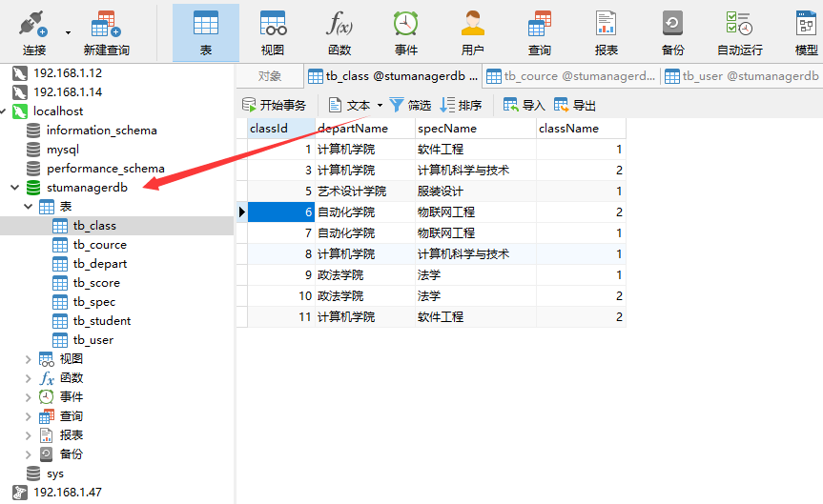
Task: Switch to the tb_class @stumanagerdb tab
Action: click(393, 76)
